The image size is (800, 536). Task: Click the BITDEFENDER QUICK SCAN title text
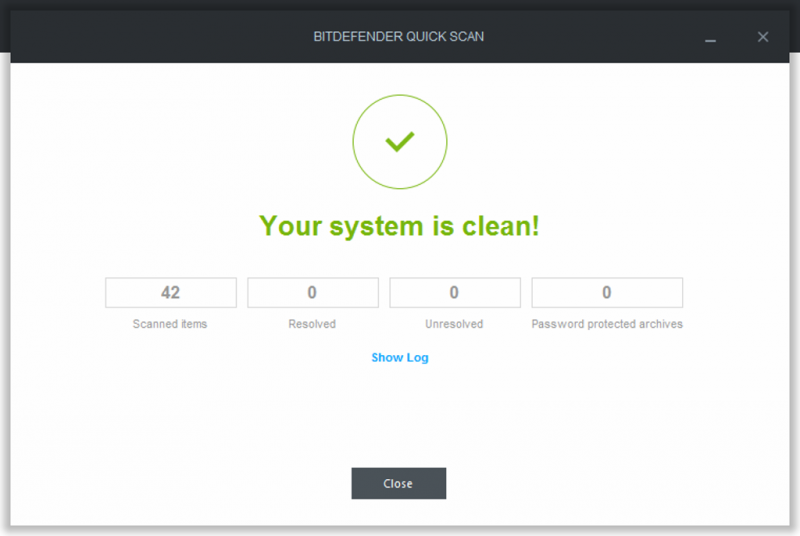click(398, 37)
